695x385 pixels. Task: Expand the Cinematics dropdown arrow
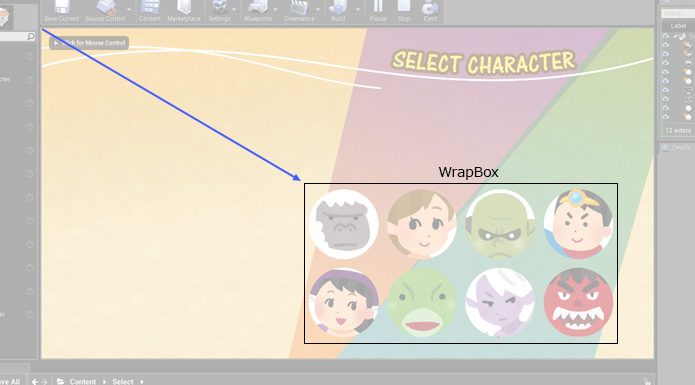pos(318,9)
